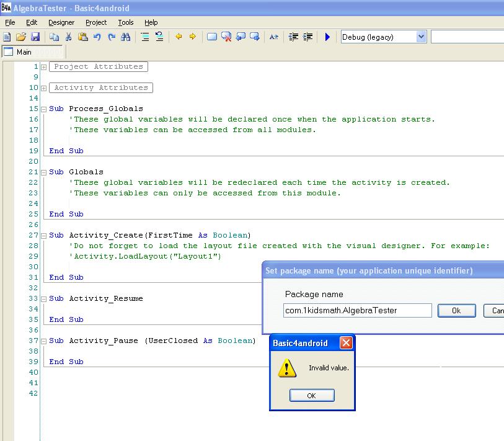
Task: Click line number 42 in the gutter
Action: (33, 393)
